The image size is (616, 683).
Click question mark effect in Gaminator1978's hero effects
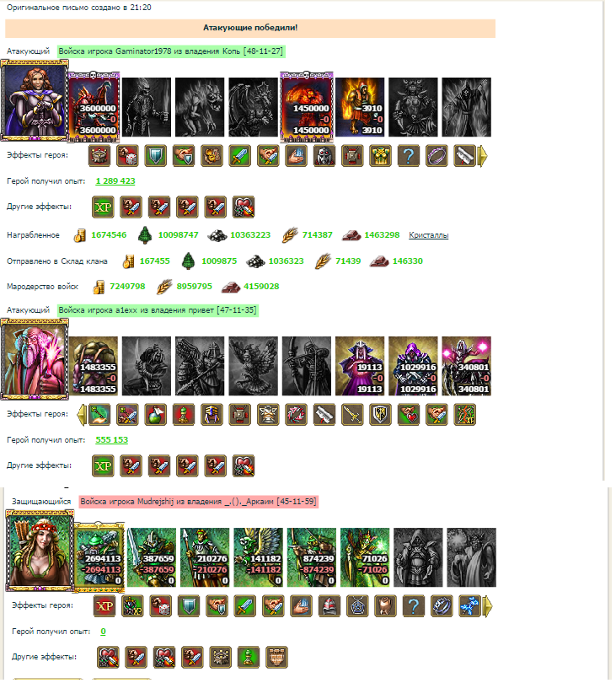pos(409,155)
